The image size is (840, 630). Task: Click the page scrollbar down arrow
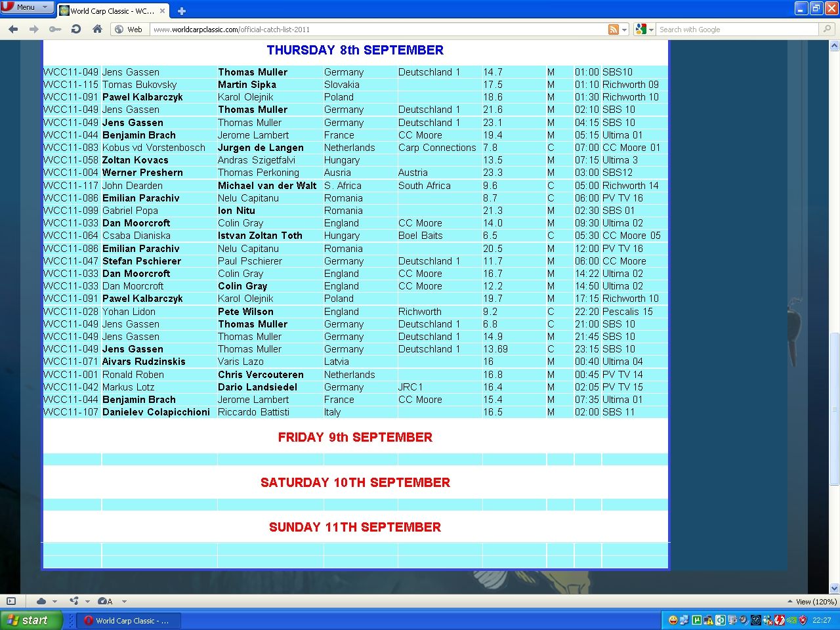click(834, 588)
